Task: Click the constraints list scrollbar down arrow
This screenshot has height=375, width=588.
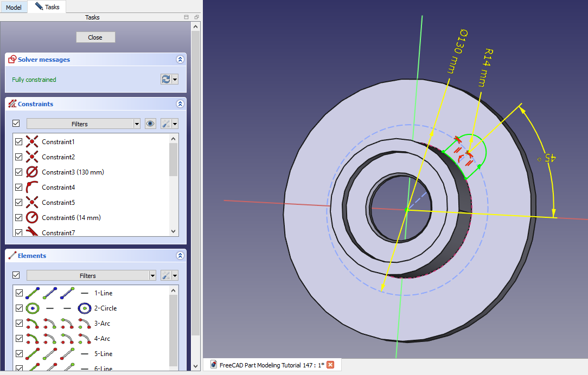Action: point(174,231)
